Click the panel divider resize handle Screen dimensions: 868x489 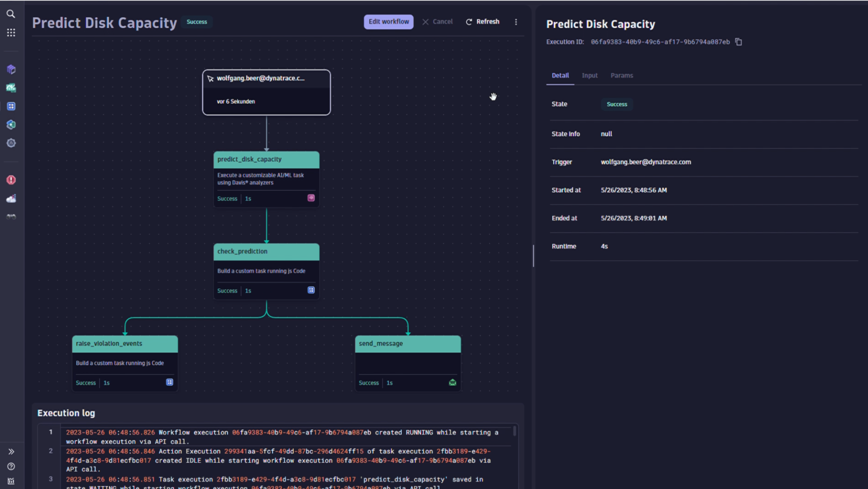click(x=533, y=256)
